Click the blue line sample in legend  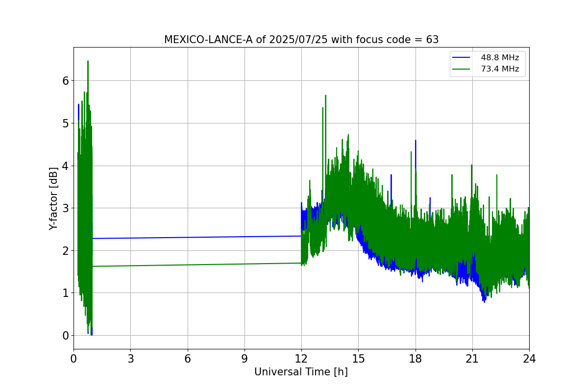tap(462, 58)
